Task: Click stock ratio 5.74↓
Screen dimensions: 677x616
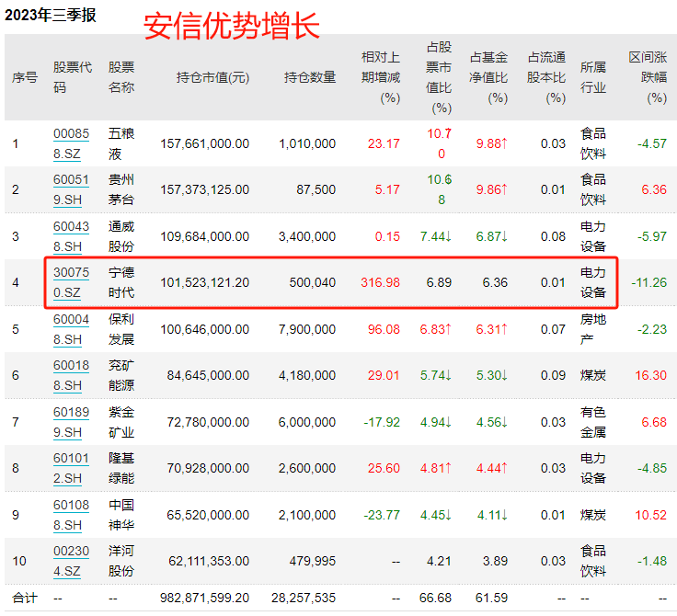Action: point(436,375)
